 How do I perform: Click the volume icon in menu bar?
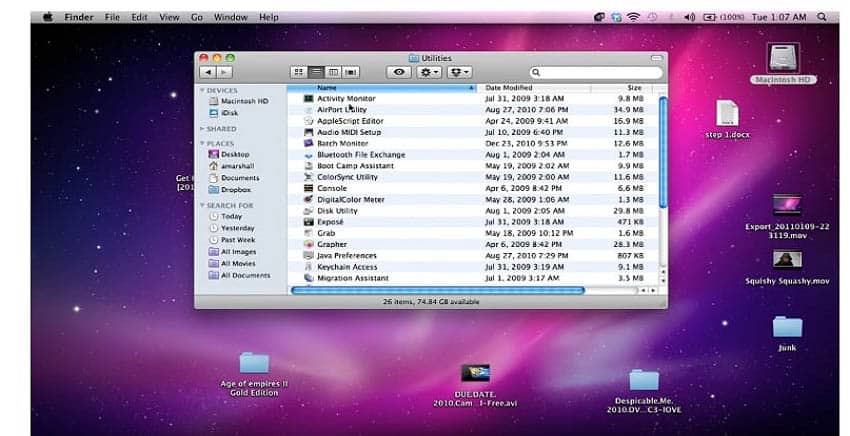coord(690,17)
